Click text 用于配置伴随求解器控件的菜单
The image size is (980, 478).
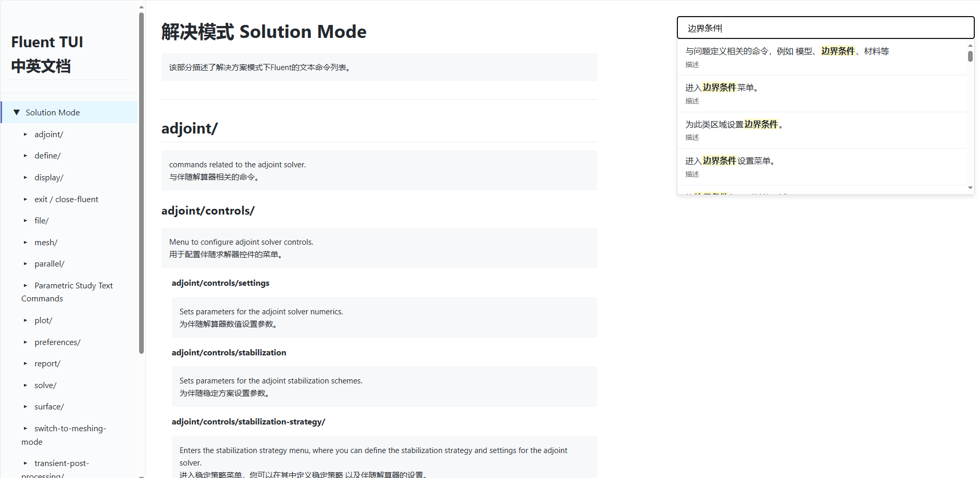pyautogui.click(x=226, y=255)
